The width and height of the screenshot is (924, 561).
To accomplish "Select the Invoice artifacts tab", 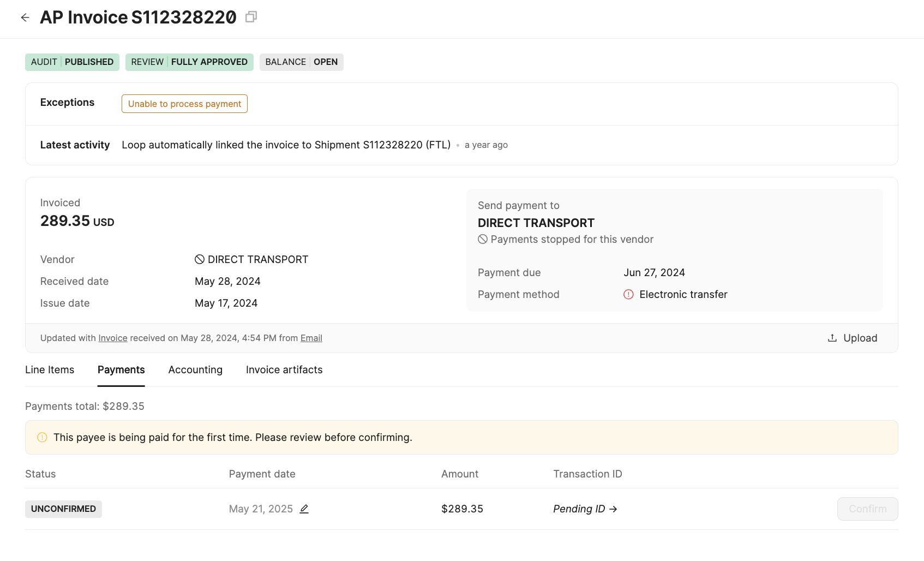I will 284,369.
